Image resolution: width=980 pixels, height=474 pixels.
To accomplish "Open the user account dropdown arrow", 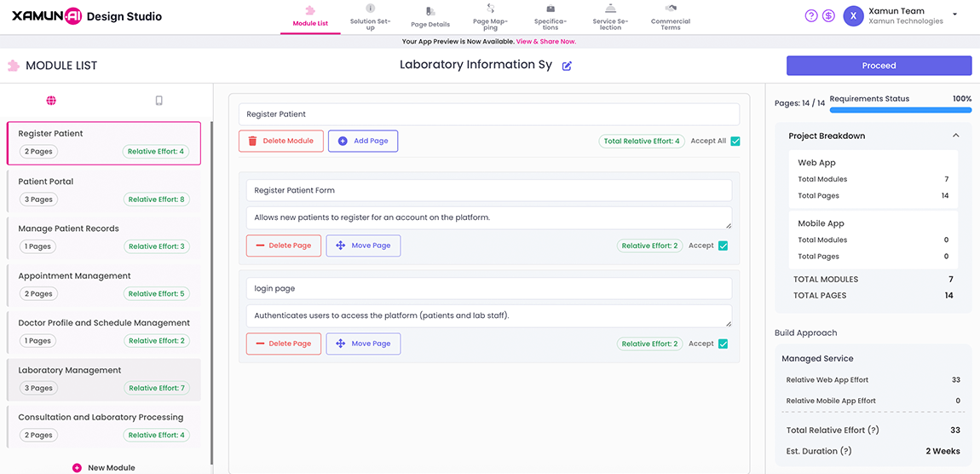I will pyautogui.click(x=954, y=14).
